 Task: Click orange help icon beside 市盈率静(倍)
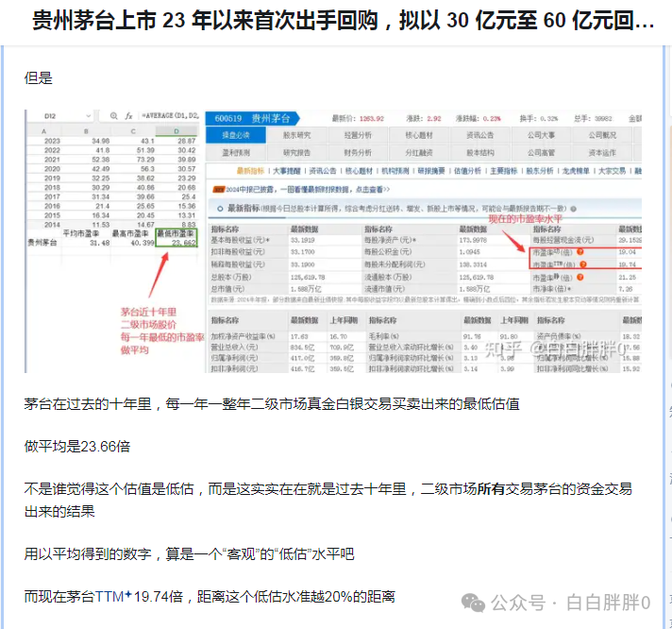[580, 277]
